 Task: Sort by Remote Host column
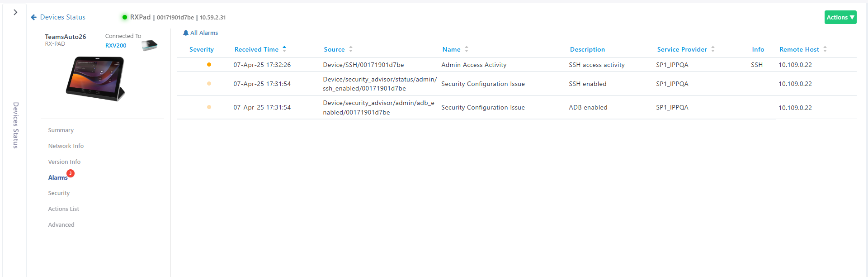(x=799, y=49)
